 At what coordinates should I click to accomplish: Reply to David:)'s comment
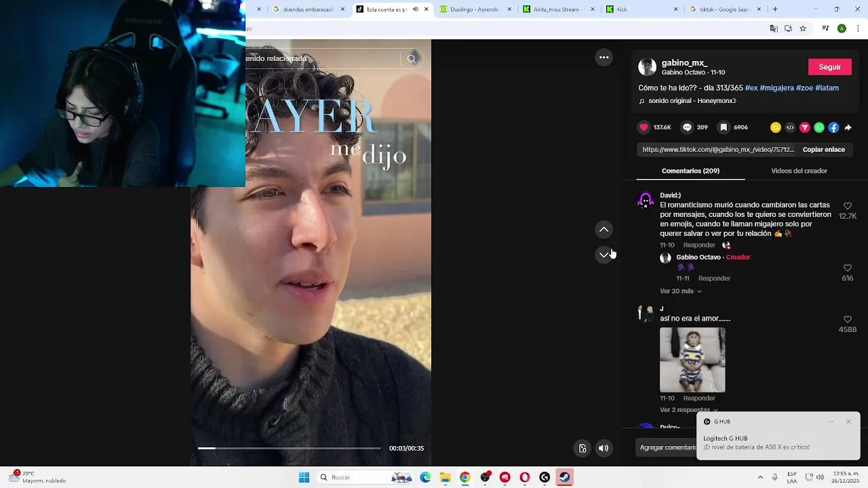(699, 245)
